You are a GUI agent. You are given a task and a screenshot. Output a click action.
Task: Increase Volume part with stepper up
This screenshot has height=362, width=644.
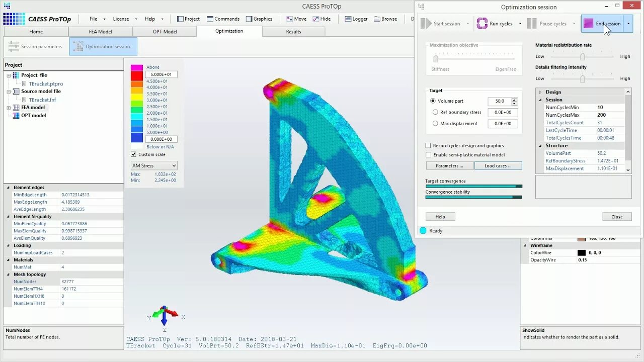click(x=514, y=100)
